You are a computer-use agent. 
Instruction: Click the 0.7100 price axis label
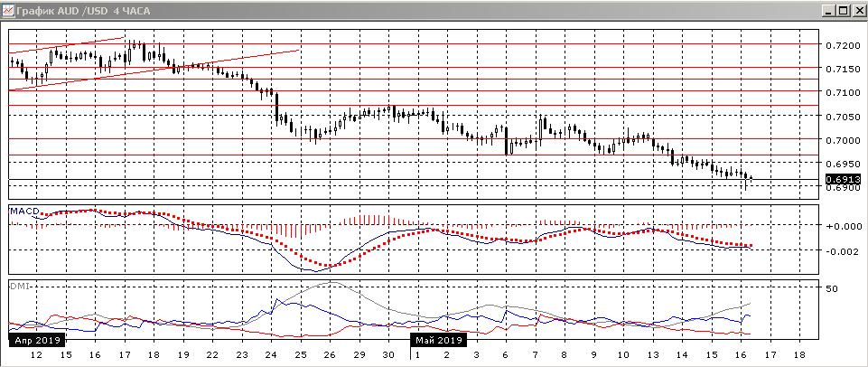pos(843,92)
